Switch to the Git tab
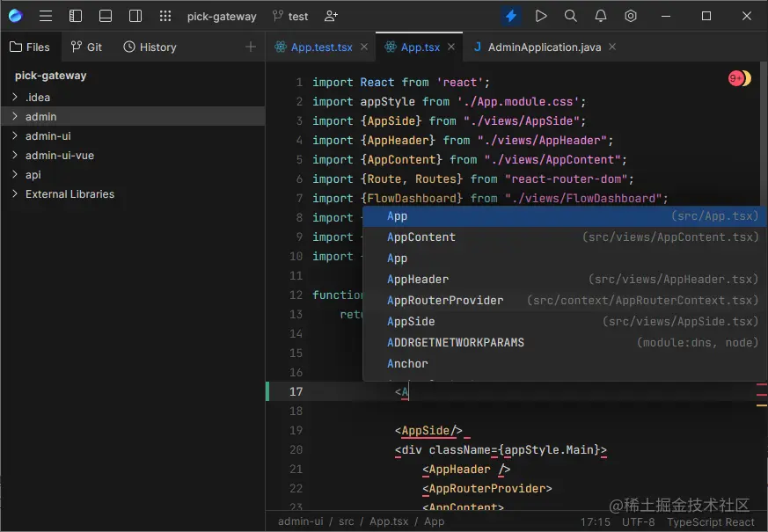This screenshot has width=768, height=532. click(x=86, y=47)
